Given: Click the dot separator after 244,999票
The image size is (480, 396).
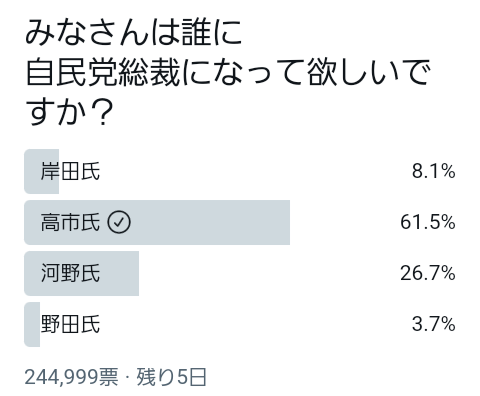Looking at the screenshot, I should tap(127, 378).
